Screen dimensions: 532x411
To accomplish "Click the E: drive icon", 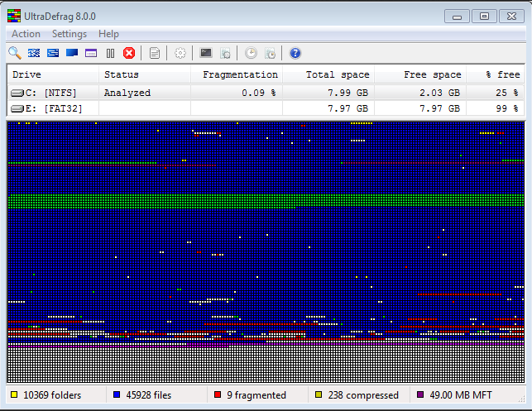I will [17, 108].
